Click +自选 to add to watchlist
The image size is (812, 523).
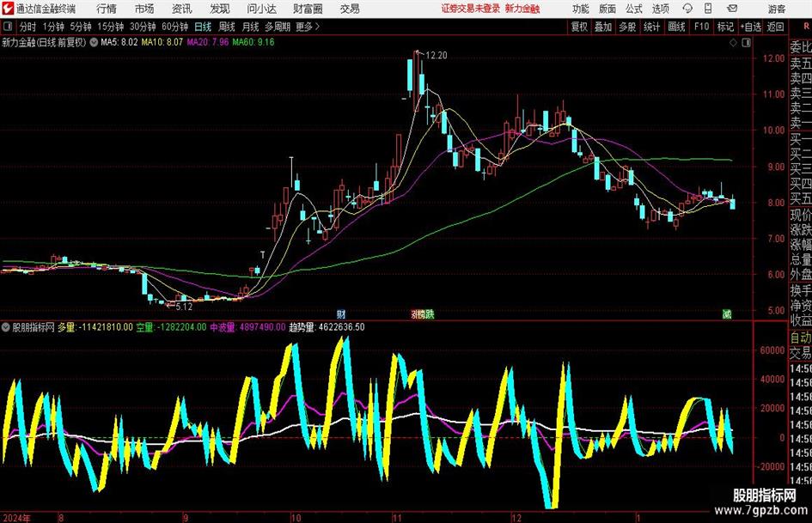click(x=751, y=27)
